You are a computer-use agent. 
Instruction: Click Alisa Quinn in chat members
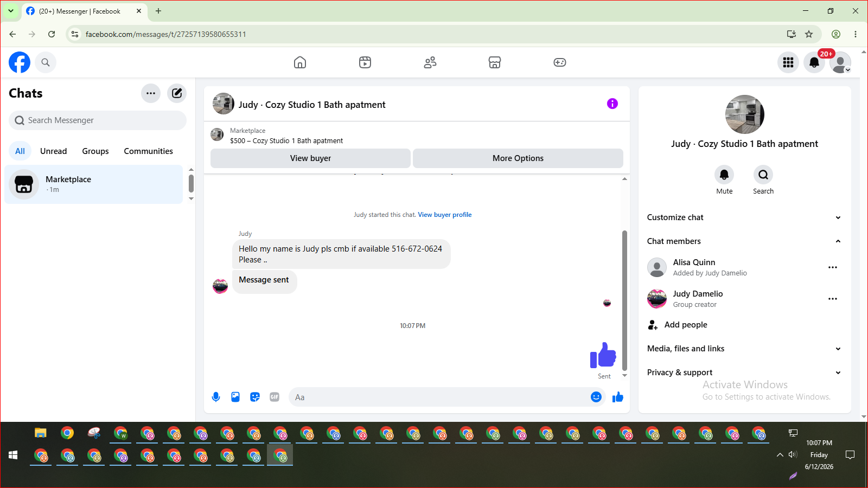click(694, 262)
